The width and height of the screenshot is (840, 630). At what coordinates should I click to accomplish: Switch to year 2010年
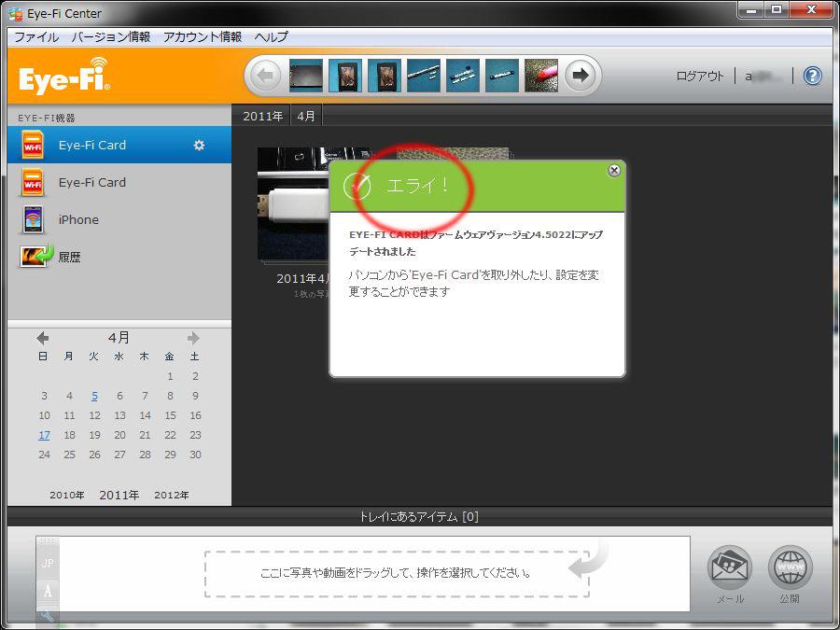point(67,495)
